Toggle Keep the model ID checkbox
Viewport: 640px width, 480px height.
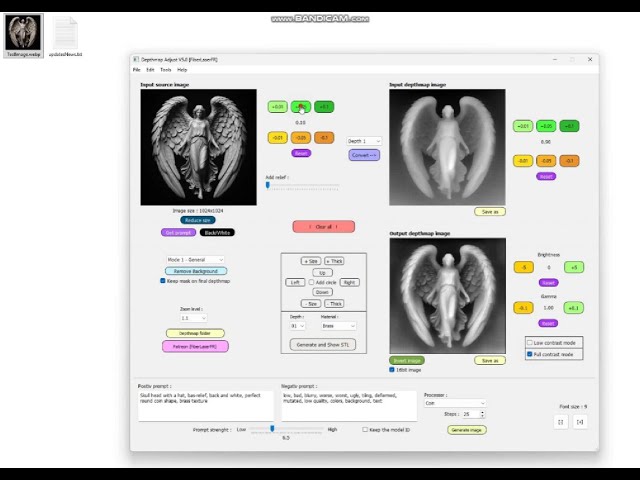tap(365, 429)
